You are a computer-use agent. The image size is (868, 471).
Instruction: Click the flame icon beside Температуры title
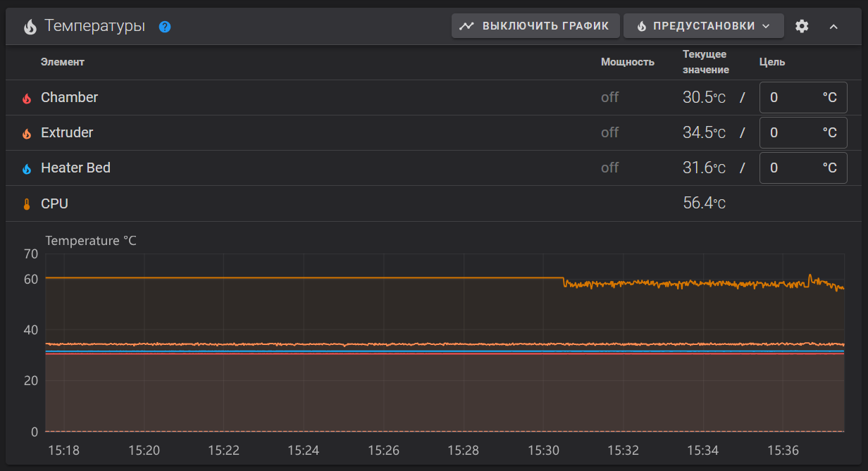click(30, 27)
